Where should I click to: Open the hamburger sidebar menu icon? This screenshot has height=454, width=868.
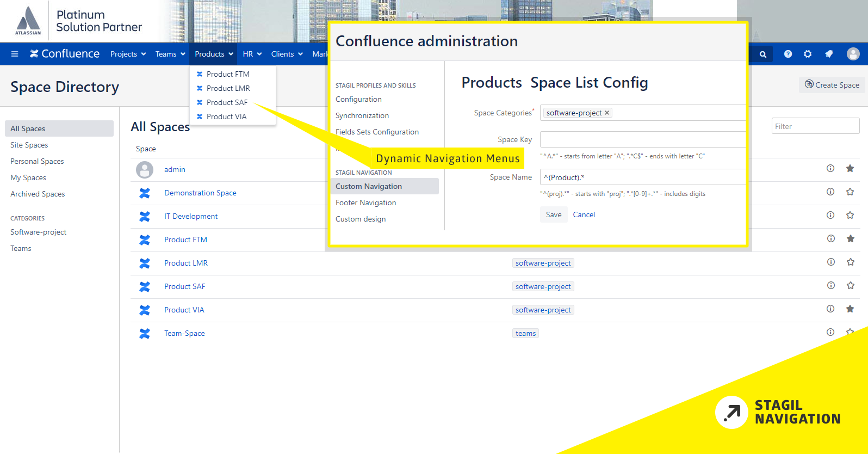15,54
